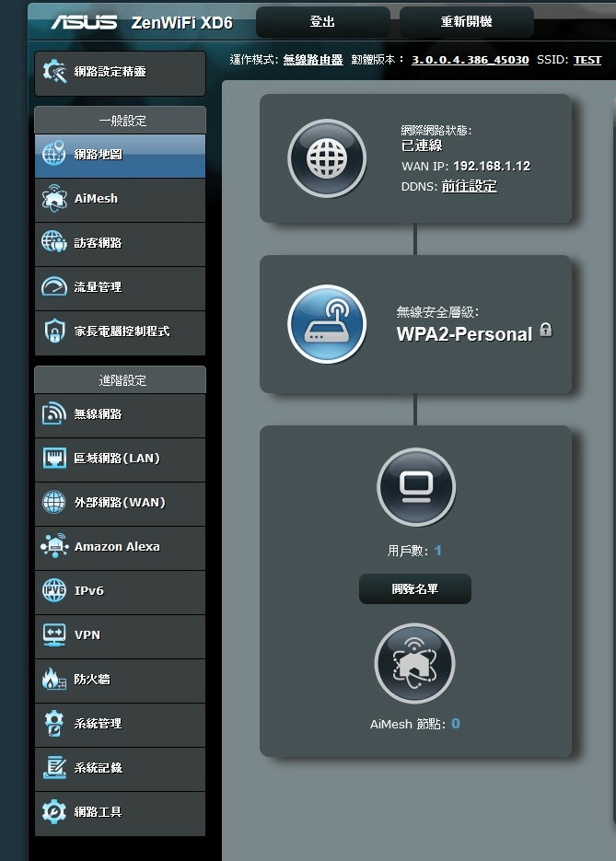Click the 防火牆 firewall flame icon
This screenshot has width=616, height=861.
click(53, 680)
